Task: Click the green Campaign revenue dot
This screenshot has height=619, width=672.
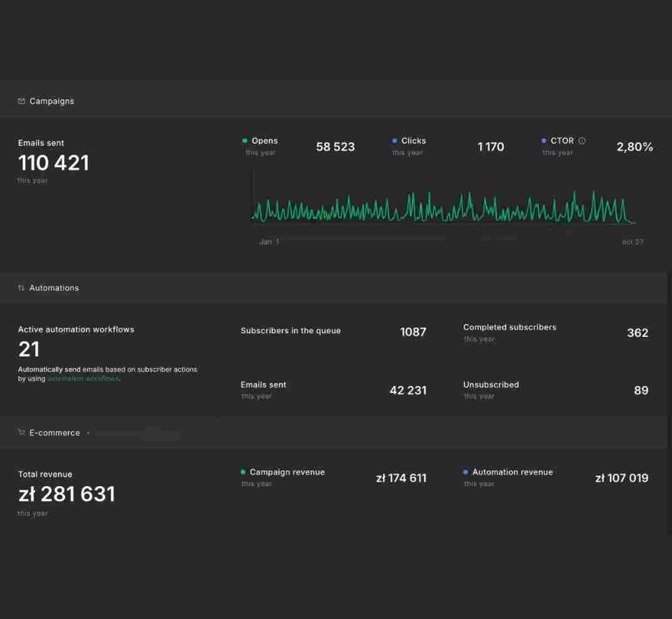Action: (243, 472)
